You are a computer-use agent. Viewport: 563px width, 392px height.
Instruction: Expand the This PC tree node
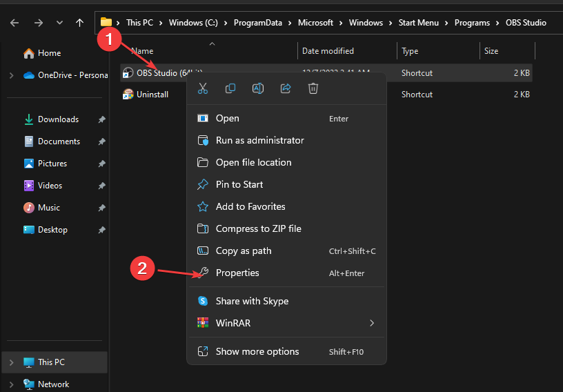[11, 362]
